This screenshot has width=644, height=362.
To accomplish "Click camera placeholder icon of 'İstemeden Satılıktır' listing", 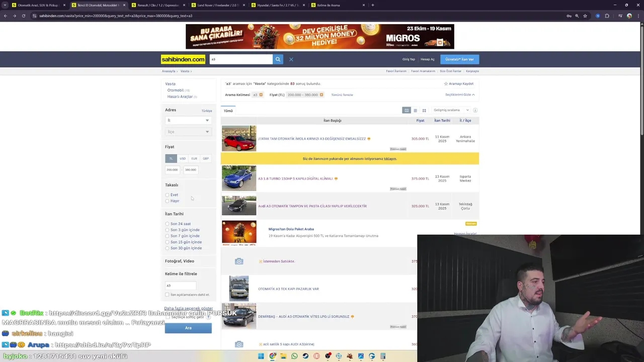I will [239, 261].
